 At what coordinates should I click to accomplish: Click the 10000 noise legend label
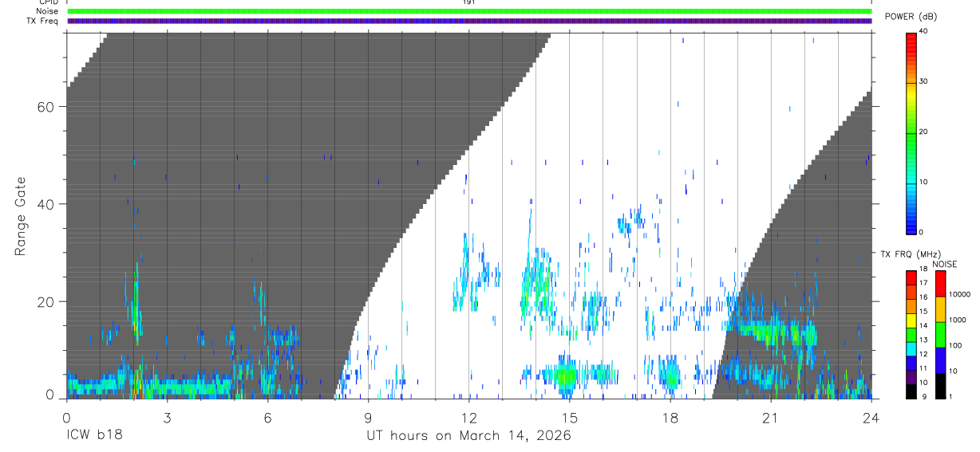pyautogui.click(x=958, y=294)
